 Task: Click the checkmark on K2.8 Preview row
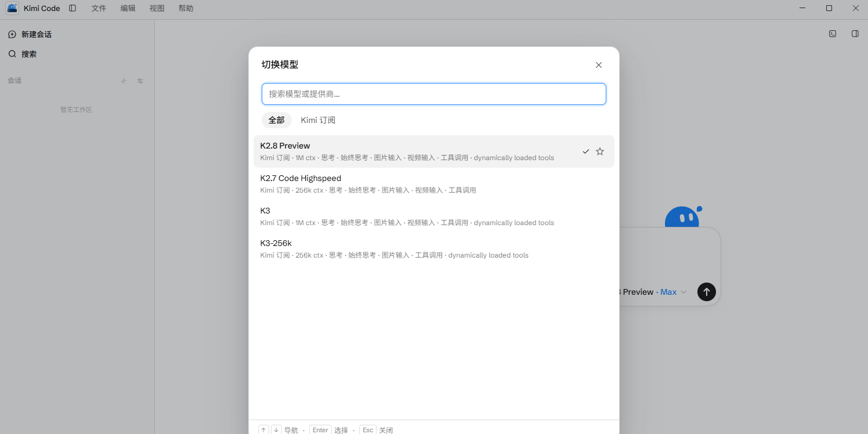click(x=586, y=151)
